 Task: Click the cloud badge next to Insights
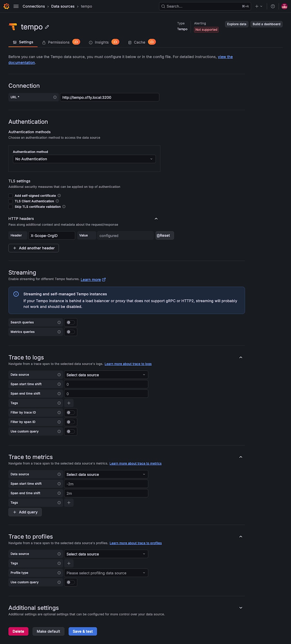115,42
